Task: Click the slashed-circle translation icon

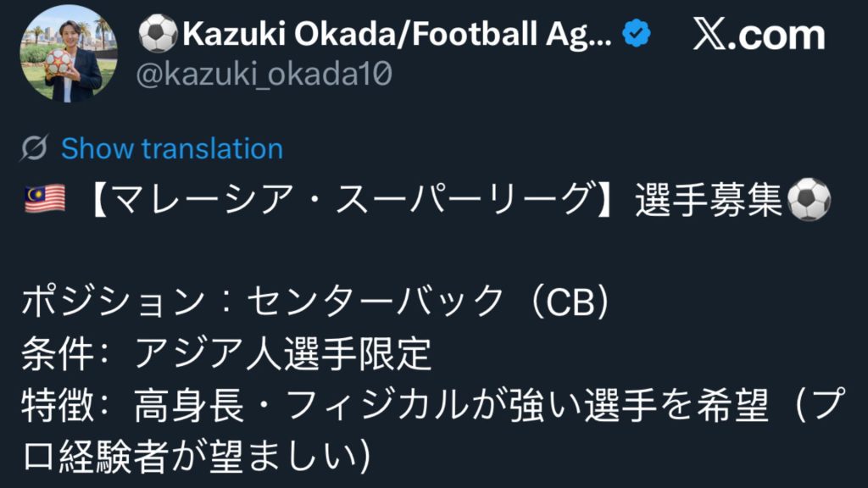Action: pos(35,149)
